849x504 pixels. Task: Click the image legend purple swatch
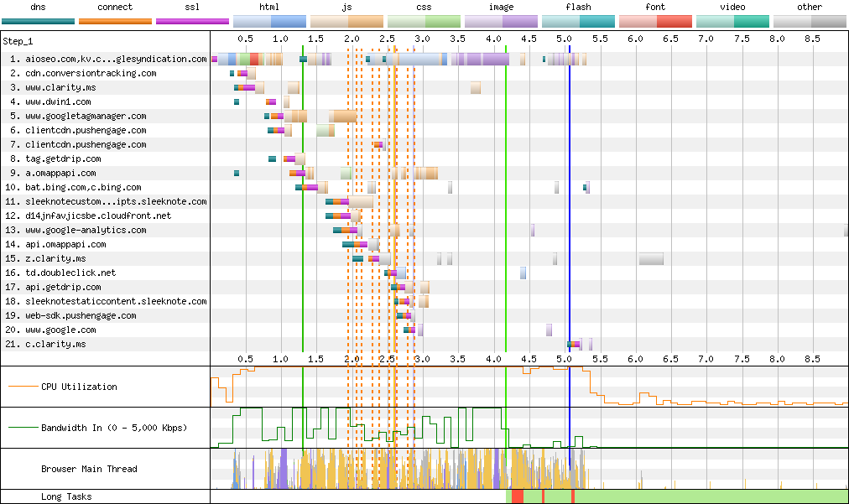point(501,21)
